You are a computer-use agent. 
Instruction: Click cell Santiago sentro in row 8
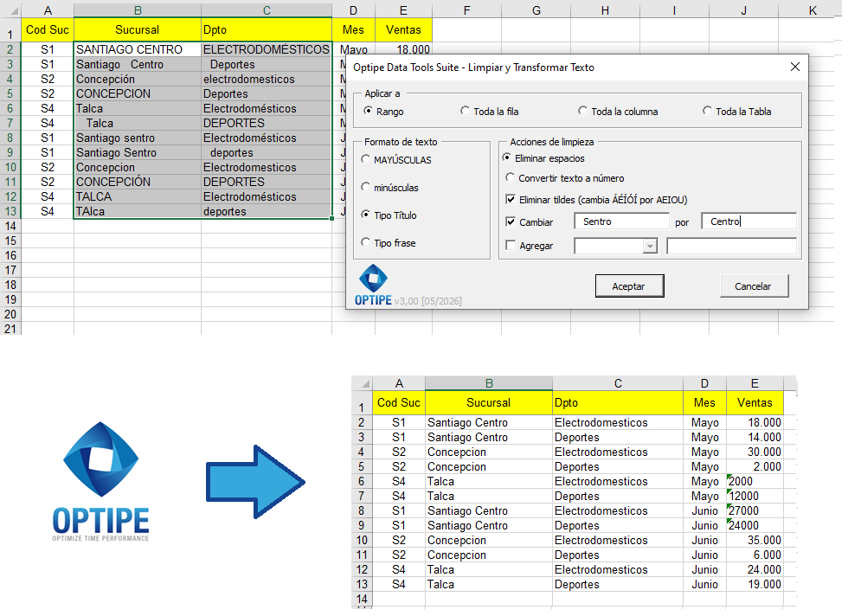tap(138, 138)
